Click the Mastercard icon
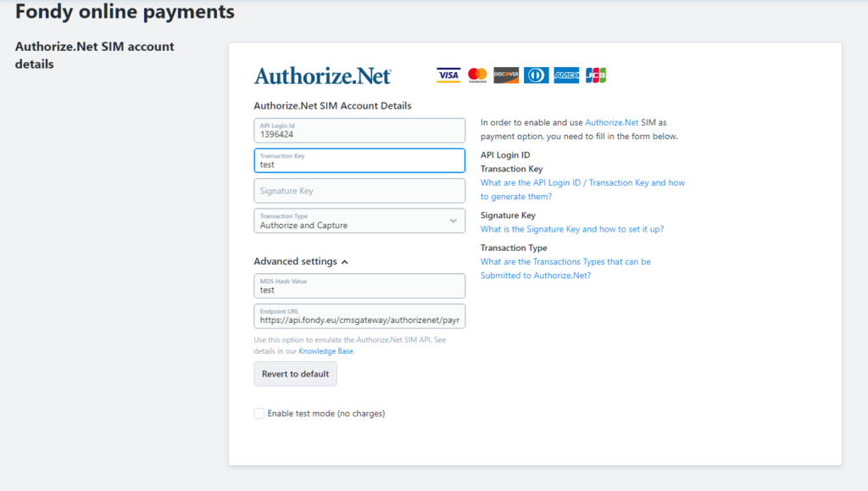Image resolution: width=868 pixels, height=491 pixels. [x=477, y=75]
